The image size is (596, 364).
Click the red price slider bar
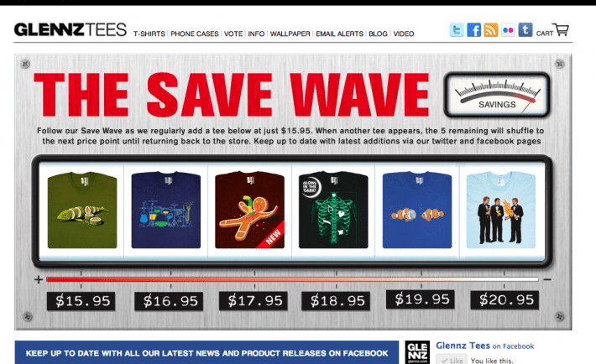(292, 279)
